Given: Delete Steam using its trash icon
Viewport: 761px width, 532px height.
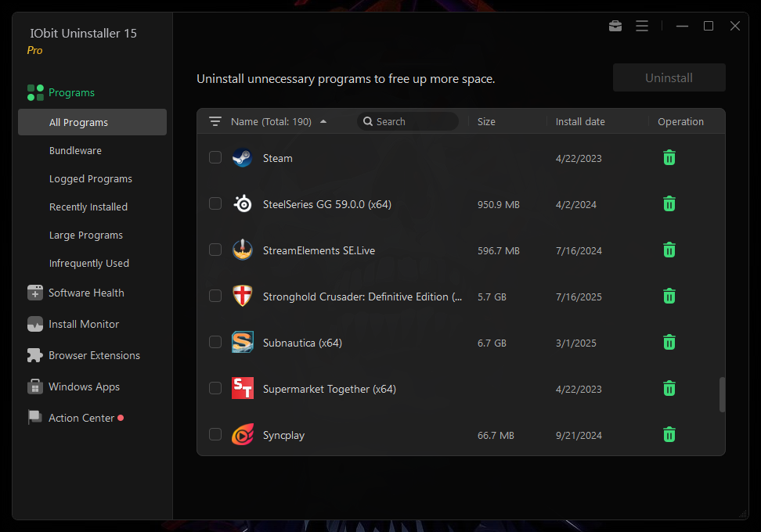Looking at the screenshot, I should (669, 157).
